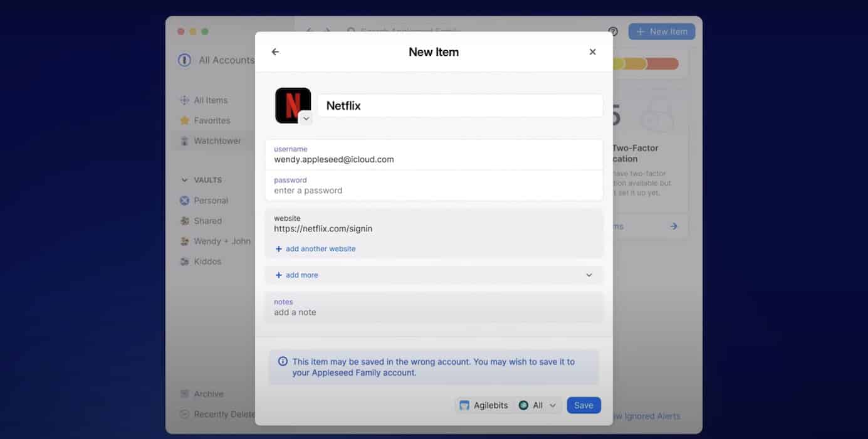Click the plus icon beside 'add more'

coord(279,275)
